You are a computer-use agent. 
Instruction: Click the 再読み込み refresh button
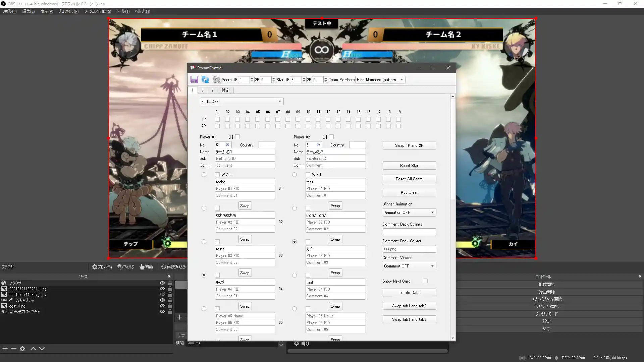click(173, 267)
